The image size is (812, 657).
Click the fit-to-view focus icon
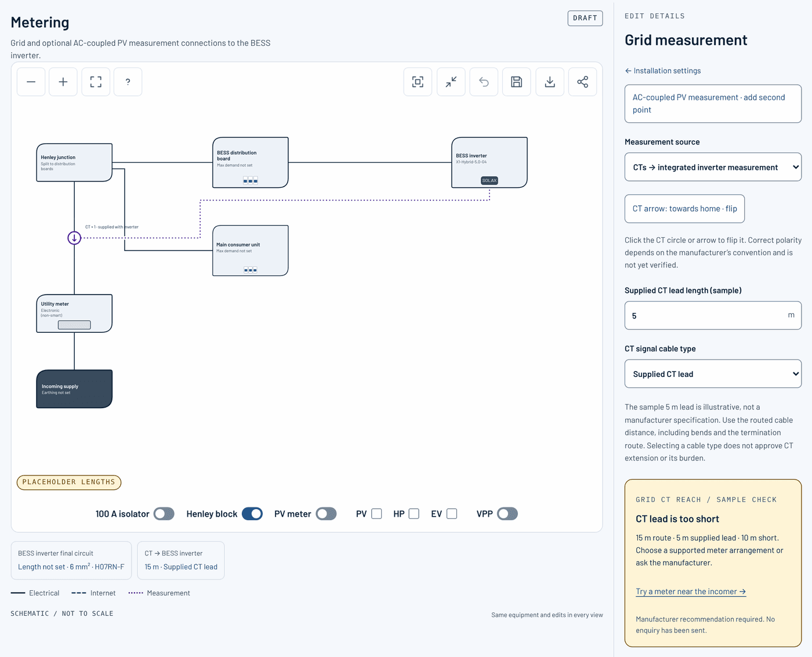[x=418, y=82]
